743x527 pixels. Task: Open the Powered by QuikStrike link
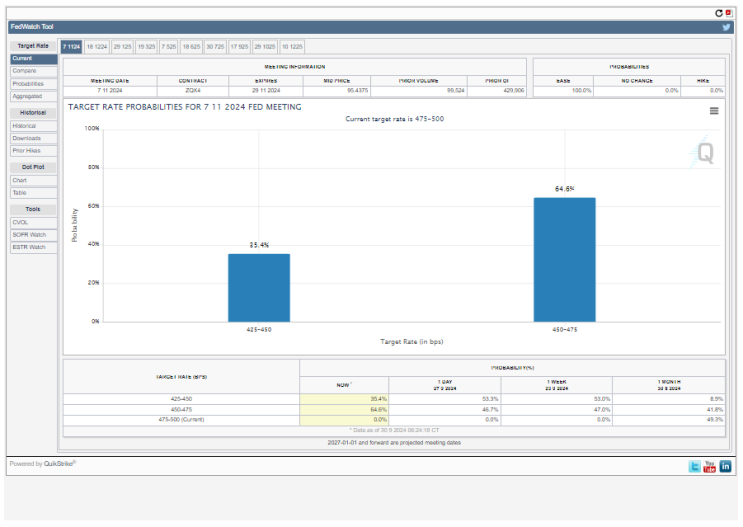pyautogui.click(x=43, y=463)
